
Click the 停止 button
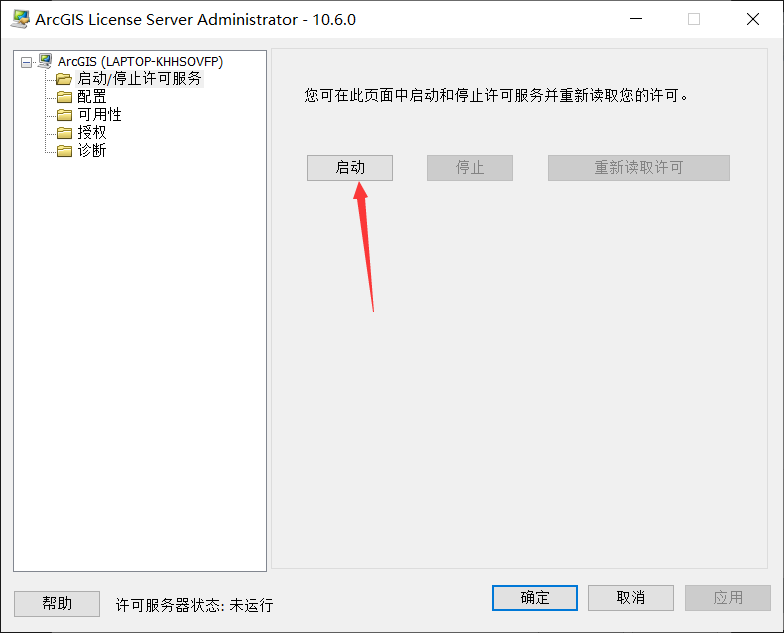pos(470,168)
